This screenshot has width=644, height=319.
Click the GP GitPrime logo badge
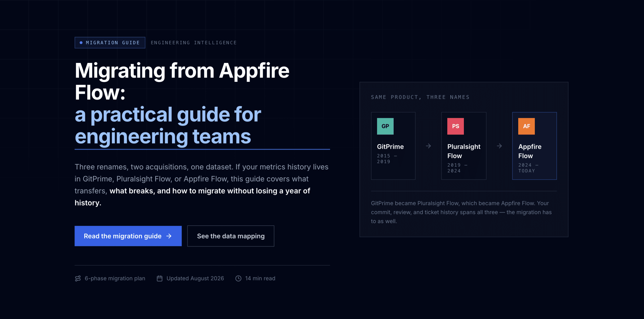click(385, 126)
